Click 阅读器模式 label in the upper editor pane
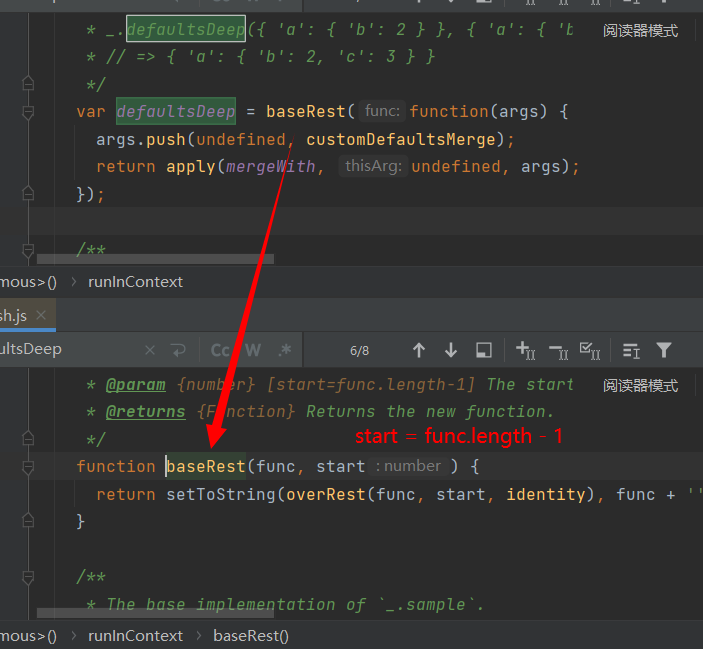 click(x=640, y=31)
